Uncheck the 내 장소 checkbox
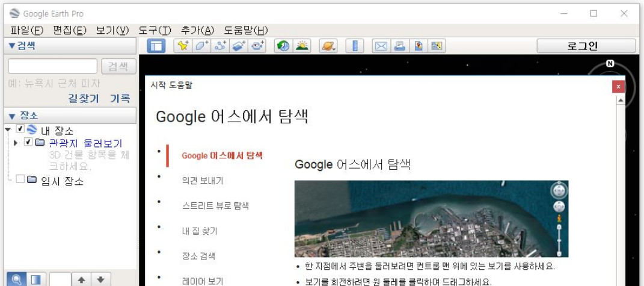The width and height of the screenshot is (644, 286). coord(20,129)
